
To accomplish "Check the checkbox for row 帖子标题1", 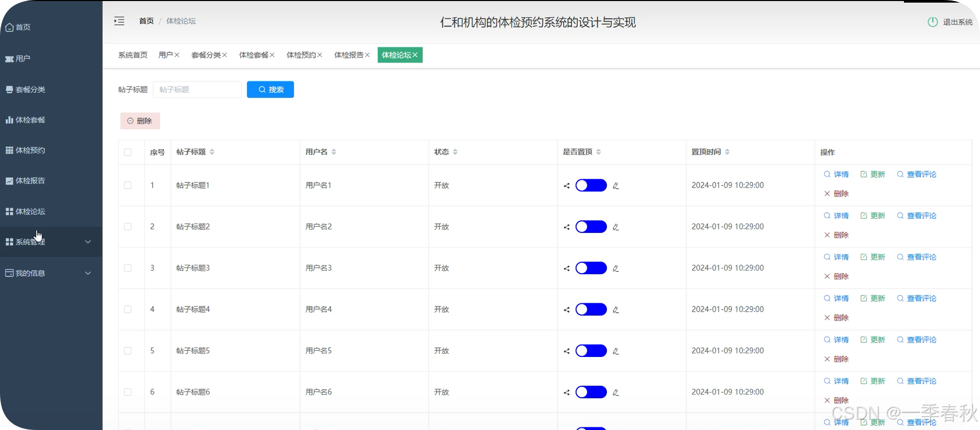I will click(x=128, y=185).
